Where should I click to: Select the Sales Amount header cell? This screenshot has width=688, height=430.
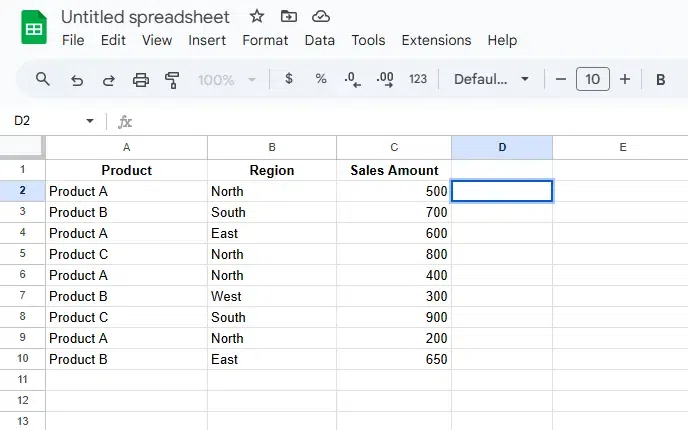pos(394,170)
